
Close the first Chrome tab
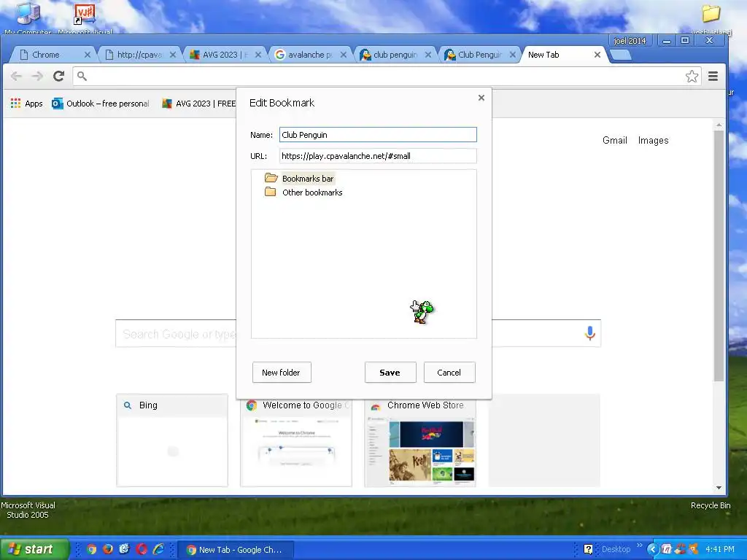(88, 55)
